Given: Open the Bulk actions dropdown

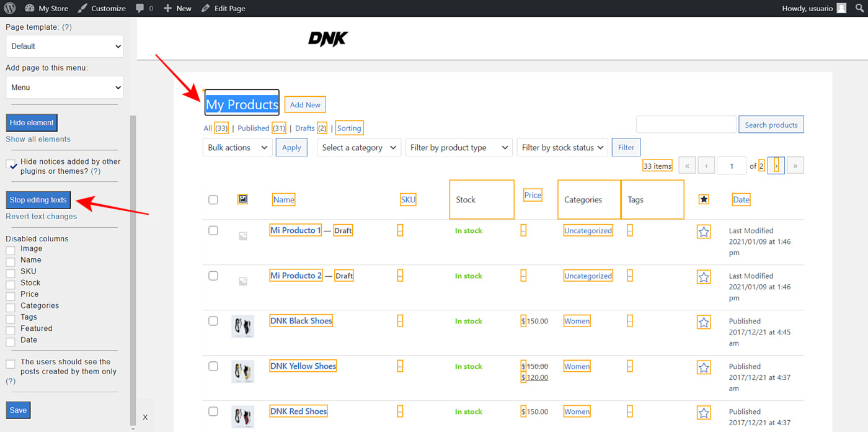Looking at the screenshot, I should coord(237,148).
